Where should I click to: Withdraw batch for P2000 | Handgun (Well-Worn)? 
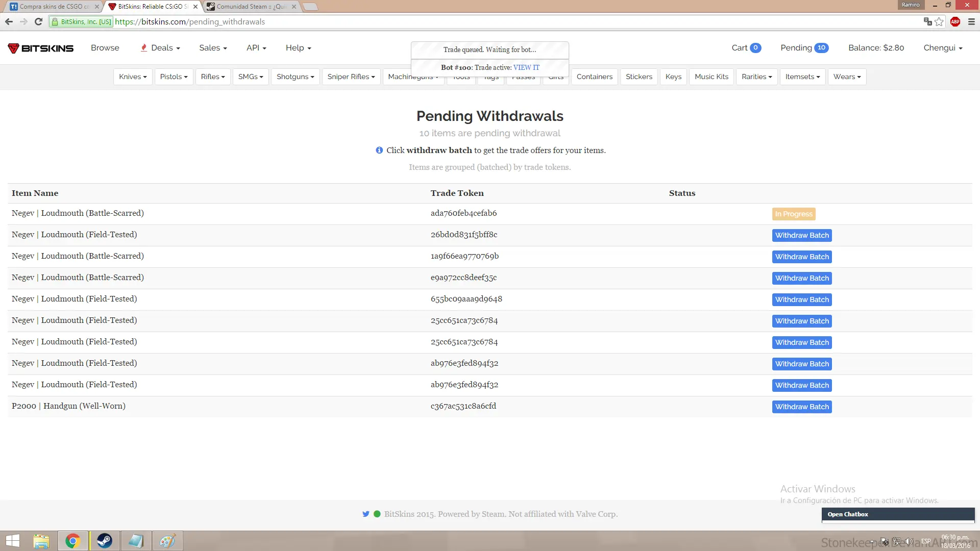[x=802, y=407]
